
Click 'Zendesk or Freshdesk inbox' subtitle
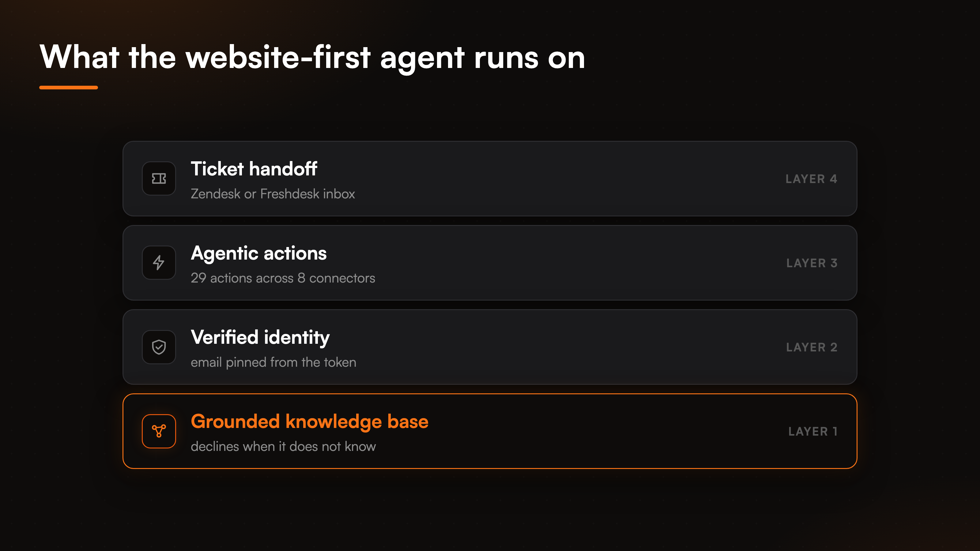(273, 194)
